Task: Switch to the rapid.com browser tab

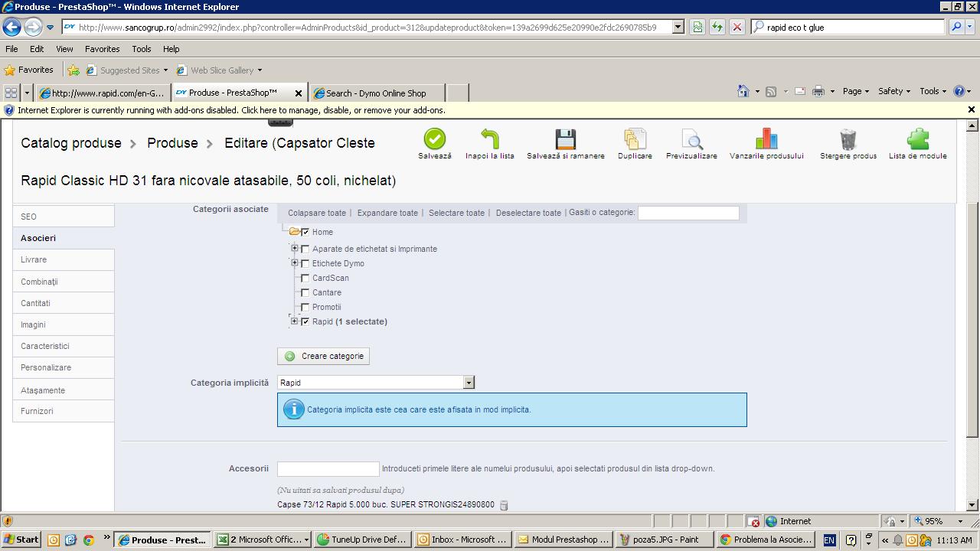Action: [103, 93]
